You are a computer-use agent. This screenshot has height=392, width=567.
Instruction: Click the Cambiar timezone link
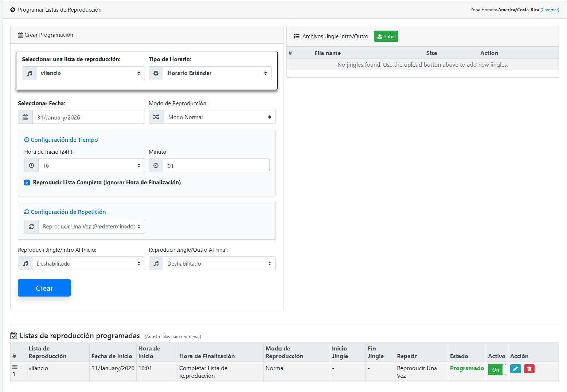pyautogui.click(x=550, y=10)
